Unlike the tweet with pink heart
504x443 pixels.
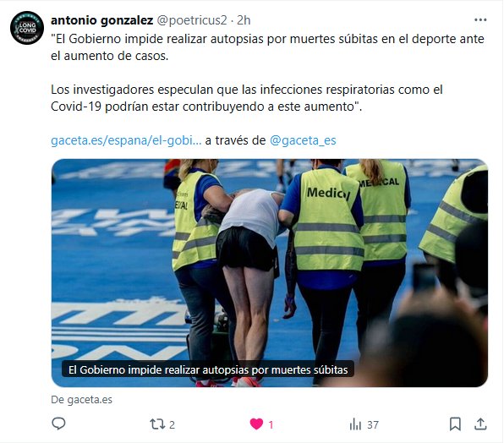pyautogui.click(x=256, y=424)
